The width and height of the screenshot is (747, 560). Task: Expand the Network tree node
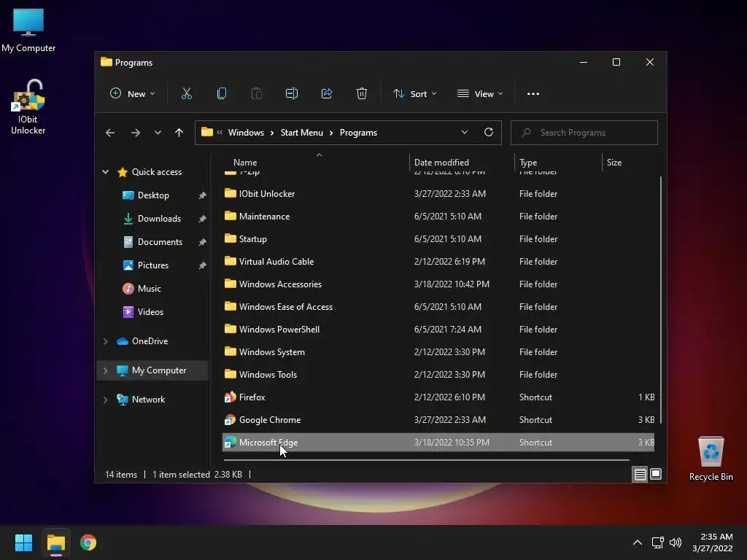tap(105, 400)
